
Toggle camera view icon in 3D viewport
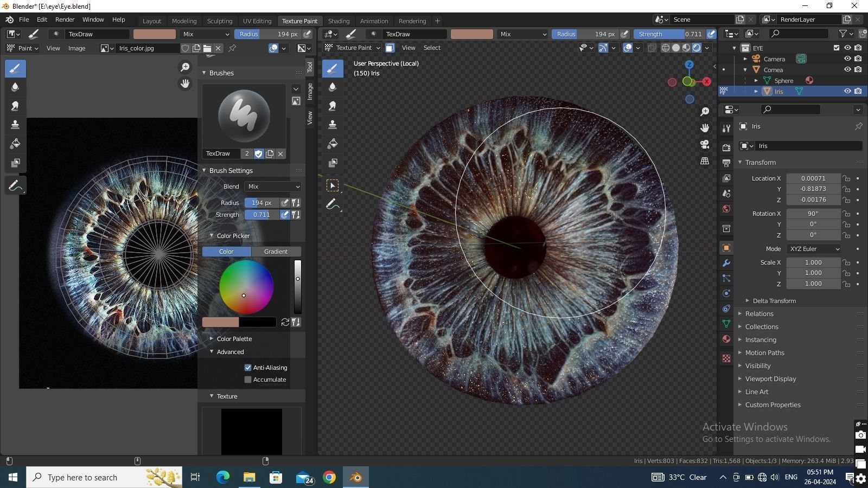(705, 144)
